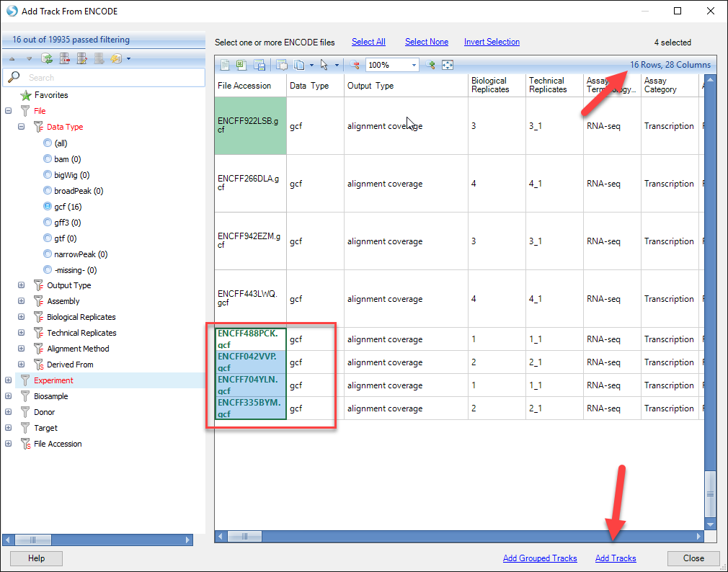Open the copy options dropdown arrow
728x572 pixels.
pyautogui.click(x=311, y=66)
